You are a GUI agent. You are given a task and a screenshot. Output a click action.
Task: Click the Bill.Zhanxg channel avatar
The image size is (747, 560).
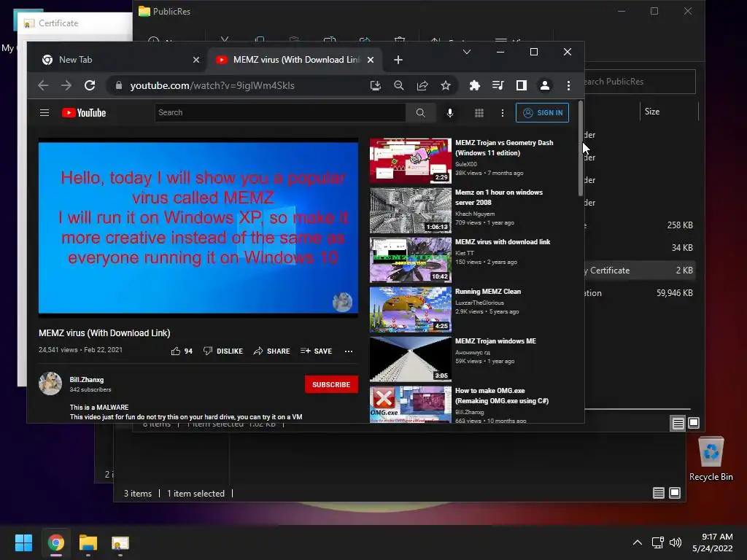(x=50, y=384)
